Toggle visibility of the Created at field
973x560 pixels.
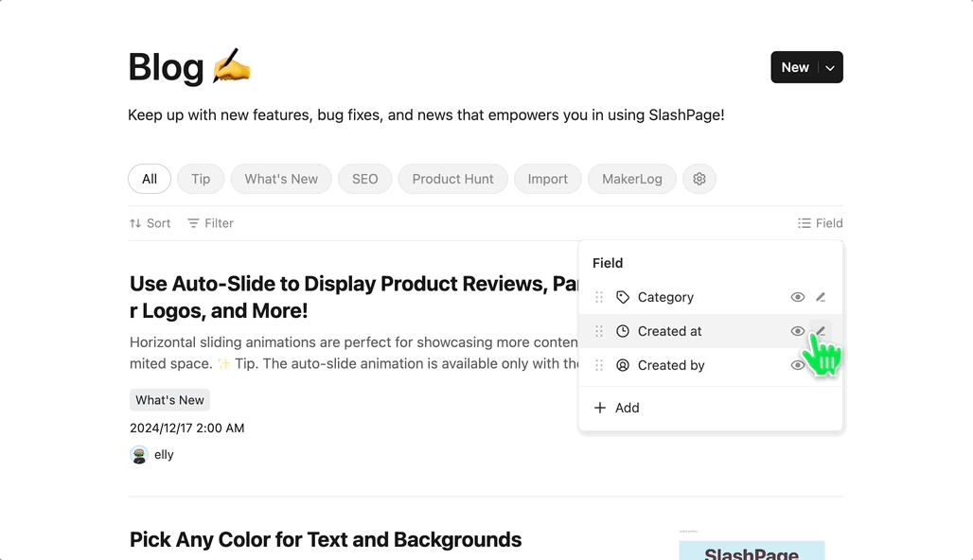pyautogui.click(x=797, y=331)
